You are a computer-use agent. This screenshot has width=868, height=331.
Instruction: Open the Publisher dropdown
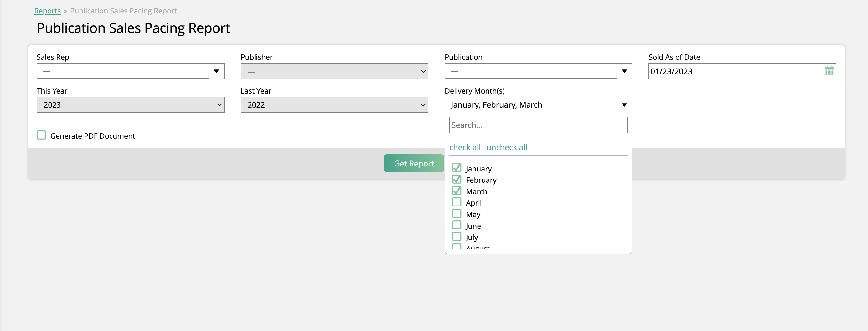[x=334, y=71]
